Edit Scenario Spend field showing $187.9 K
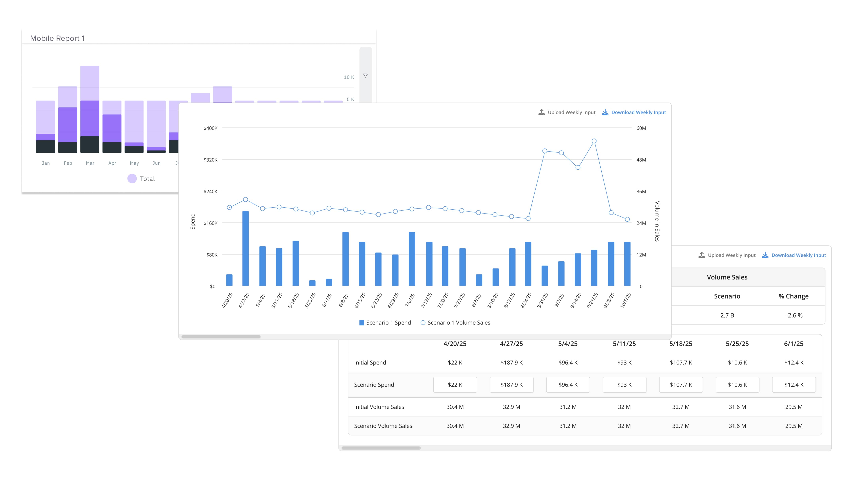This screenshot has width=868, height=482. pos(511,384)
